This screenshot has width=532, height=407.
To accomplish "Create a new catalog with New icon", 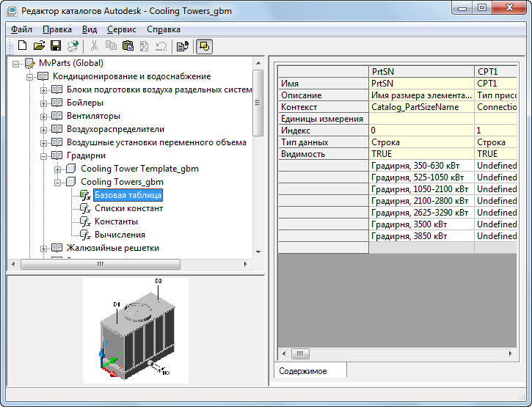I will pyautogui.click(x=23, y=45).
